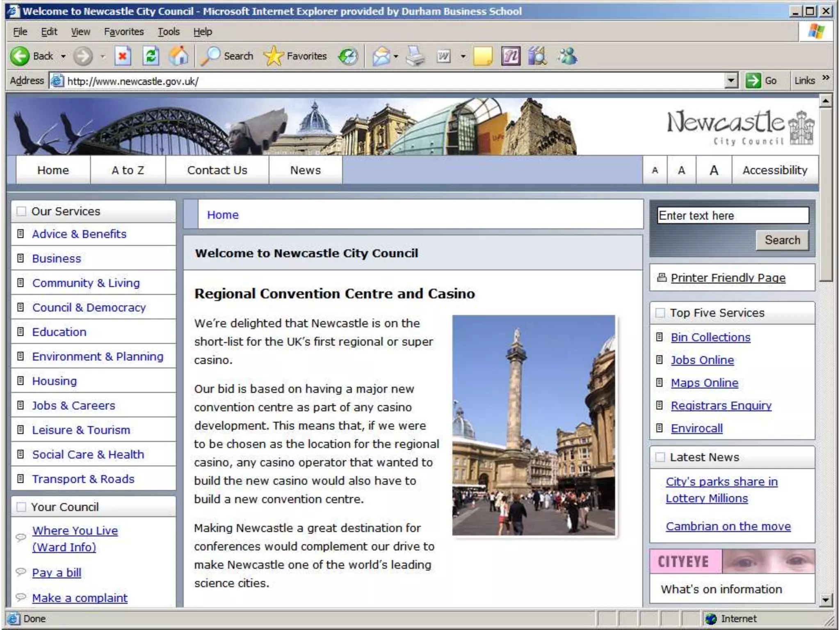Toggle the Latest News checkbox square
The width and height of the screenshot is (840, 630).
(x=660, y=457)
